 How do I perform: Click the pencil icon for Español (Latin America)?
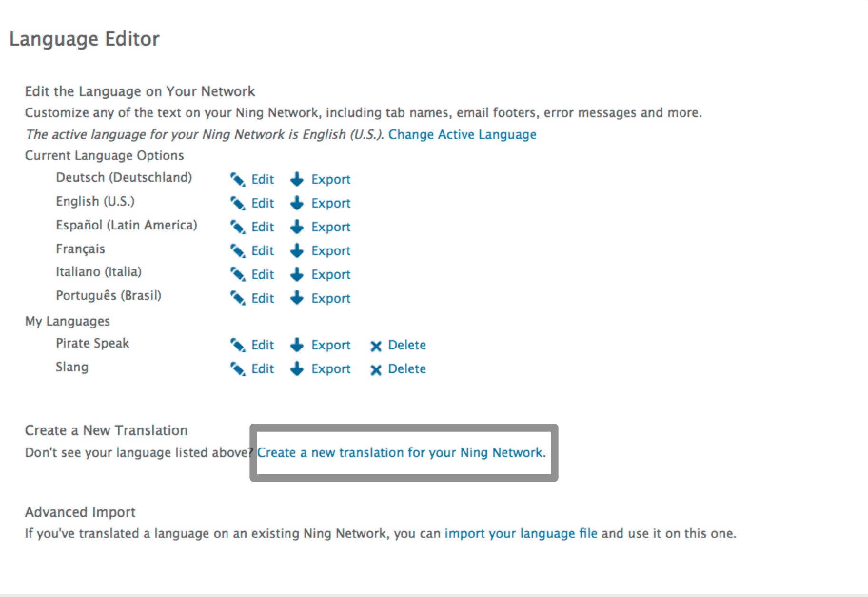click(237, 227)
